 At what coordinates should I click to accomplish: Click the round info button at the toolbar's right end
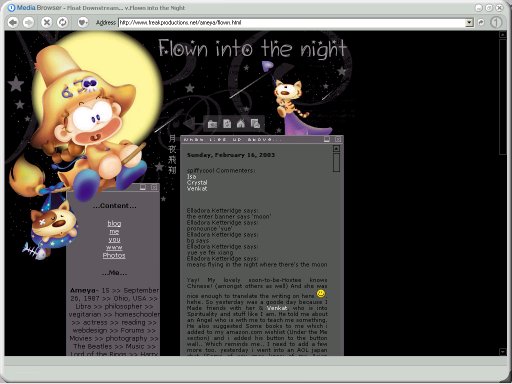tap(496, 22)
